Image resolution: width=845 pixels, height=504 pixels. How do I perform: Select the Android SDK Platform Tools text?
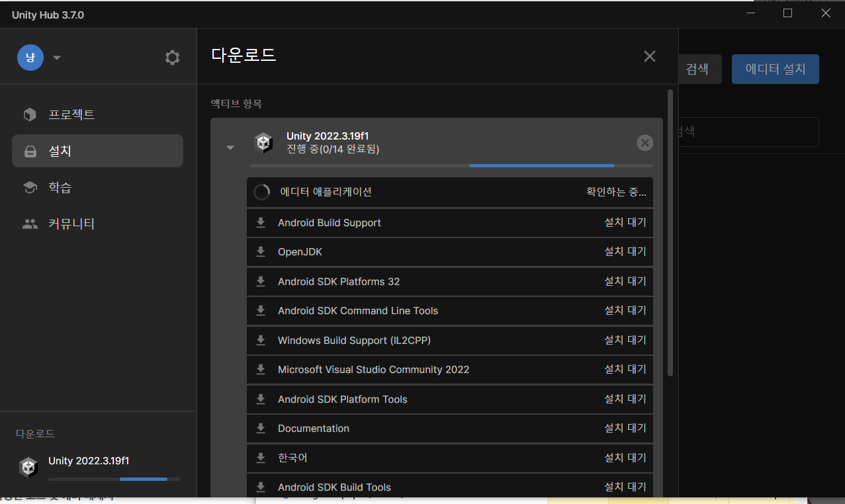[343, 399]
